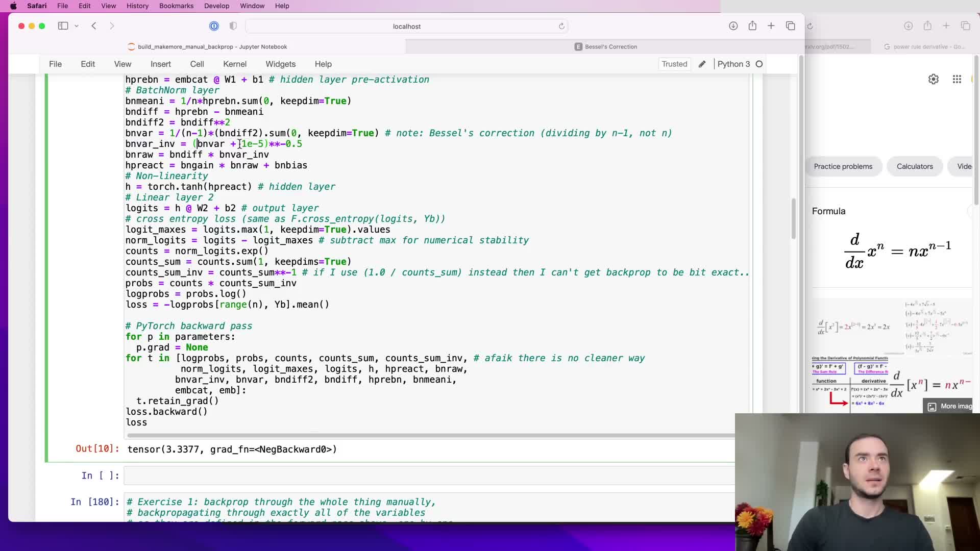Click the pencil edit icon beside Trusted

tap(702, 64)
